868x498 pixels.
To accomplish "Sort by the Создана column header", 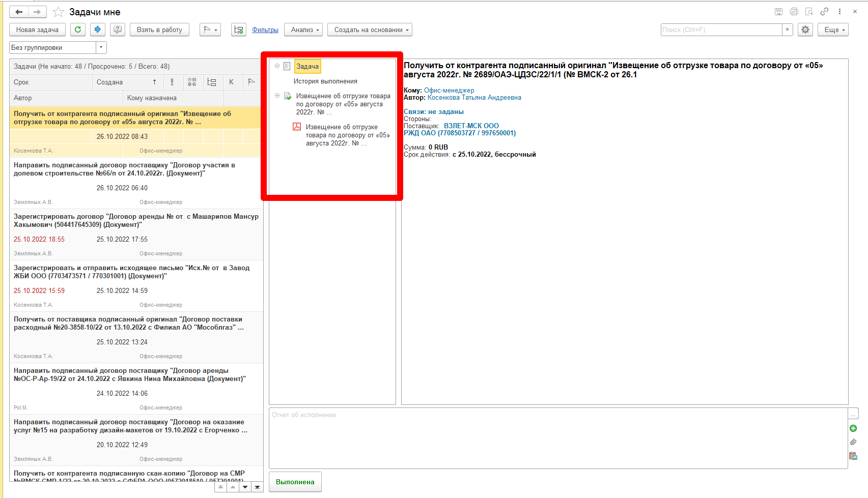I will 127,82.
